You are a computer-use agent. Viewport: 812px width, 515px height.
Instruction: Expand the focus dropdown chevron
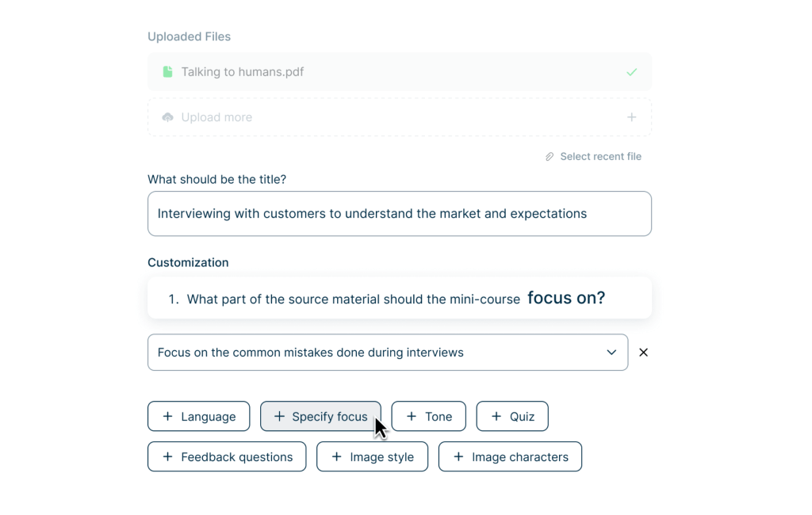click(x=611, y=353)
